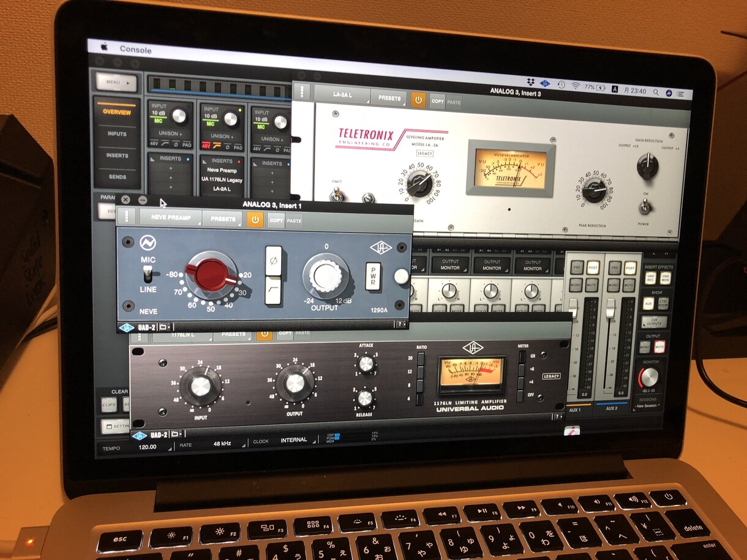Toggle Output MUTE button in monitor section
This screenshot has height=560, width=747.
click(660, 347)
